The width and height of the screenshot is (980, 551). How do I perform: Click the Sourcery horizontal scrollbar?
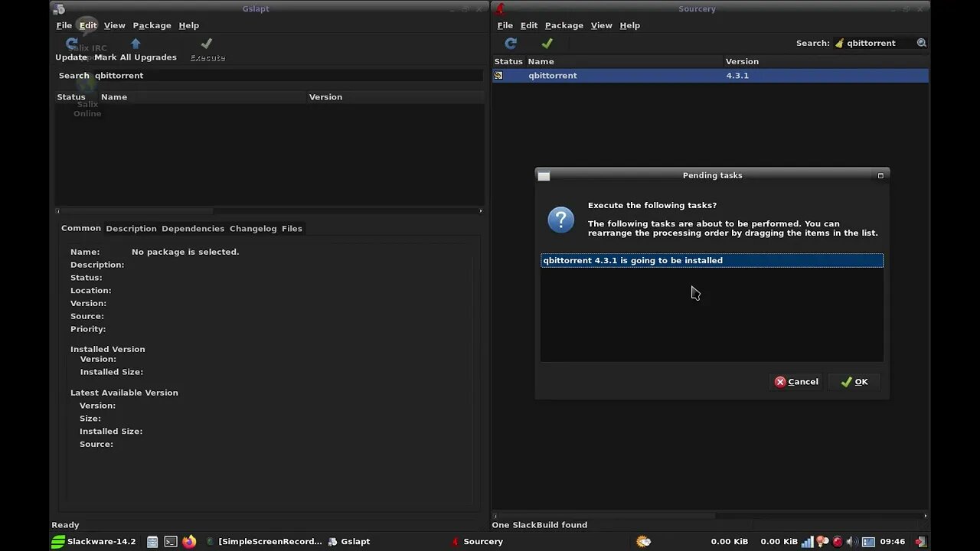[710, 516]
